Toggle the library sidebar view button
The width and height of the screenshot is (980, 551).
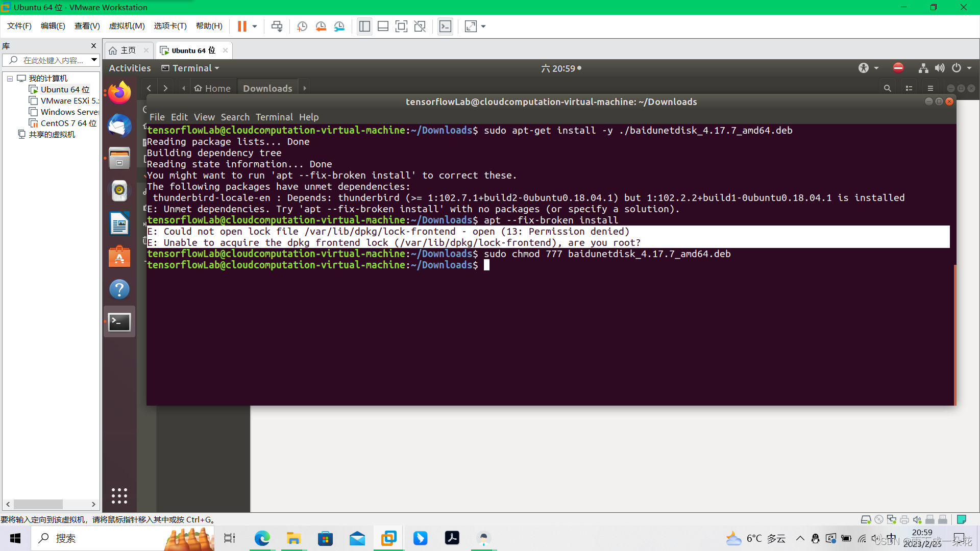[x=364, y=27]
